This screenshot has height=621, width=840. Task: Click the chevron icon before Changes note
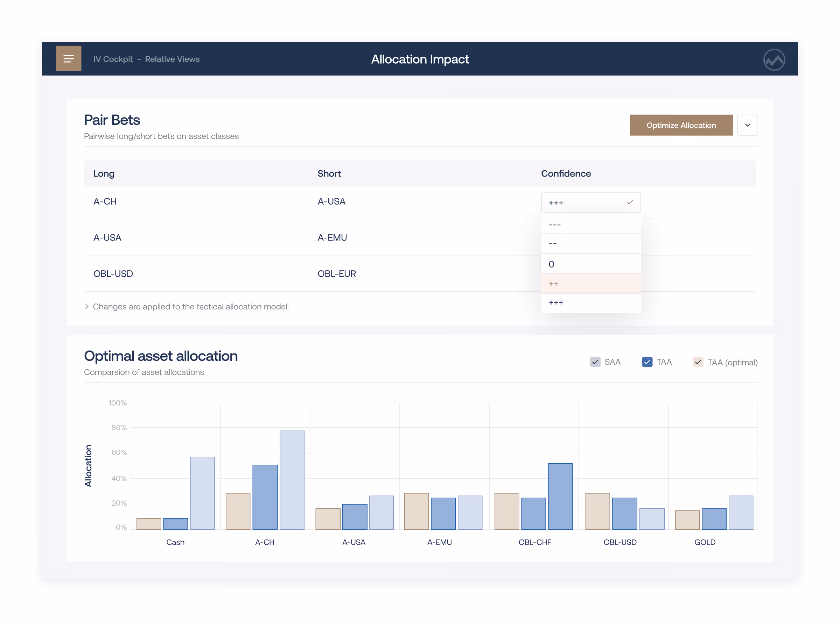click(87, 306)
